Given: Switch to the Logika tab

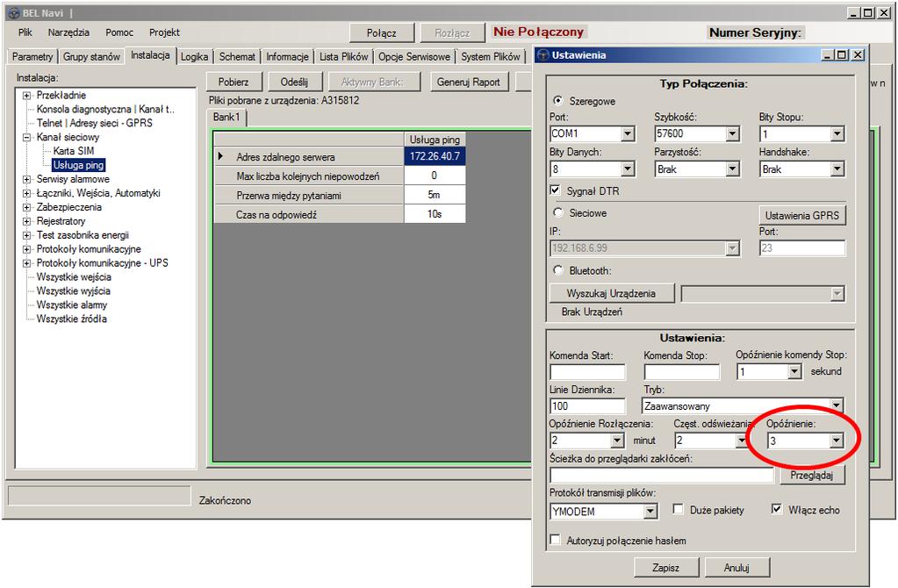Looking at the screenshot, I should tap(194, 57).
